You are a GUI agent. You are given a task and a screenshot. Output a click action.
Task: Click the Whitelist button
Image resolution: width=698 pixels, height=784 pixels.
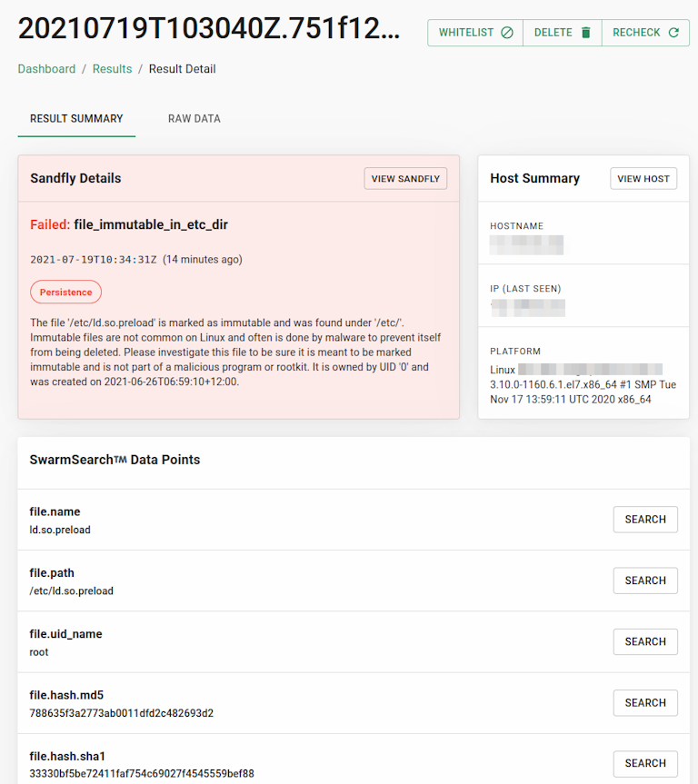475,33
